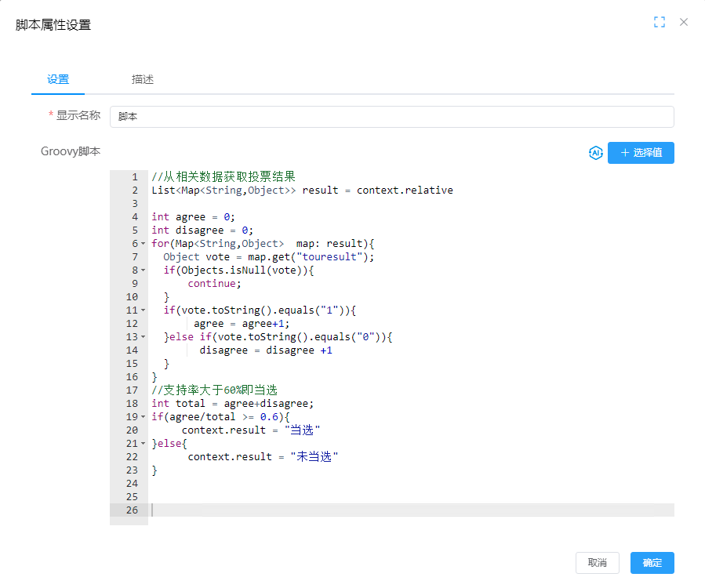Click on the int agree = 0 line
Image resolution: width=705 pixels, height=588 pixels.
coord(193,217)
